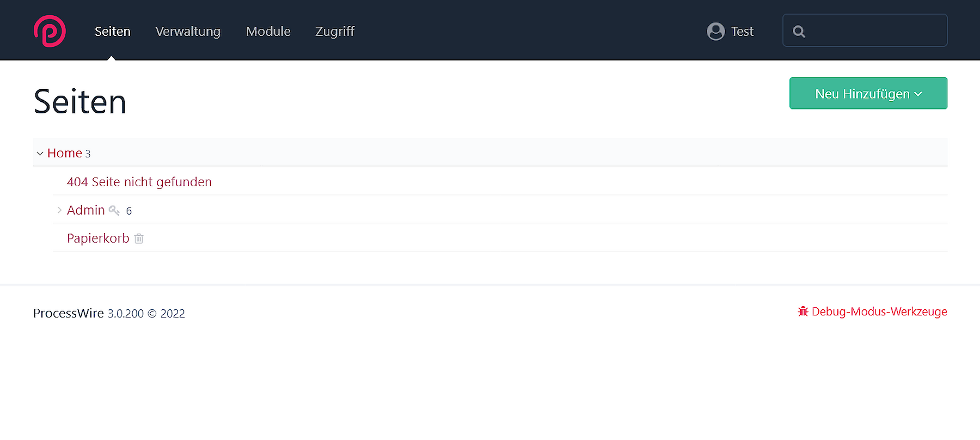
Task: Select the 404 Seite nicht gefunden page
Action: click(x=139, y=182)
